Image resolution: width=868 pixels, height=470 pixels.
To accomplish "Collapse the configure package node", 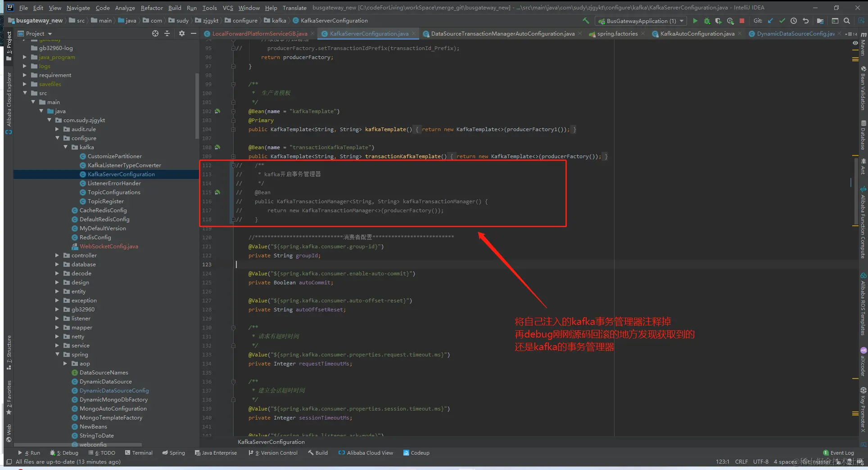I will (57, 138).
